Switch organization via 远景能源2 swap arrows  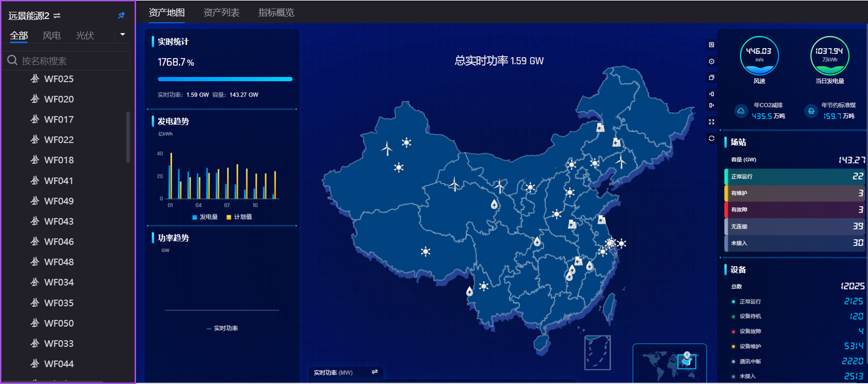[x=57, y=16]
